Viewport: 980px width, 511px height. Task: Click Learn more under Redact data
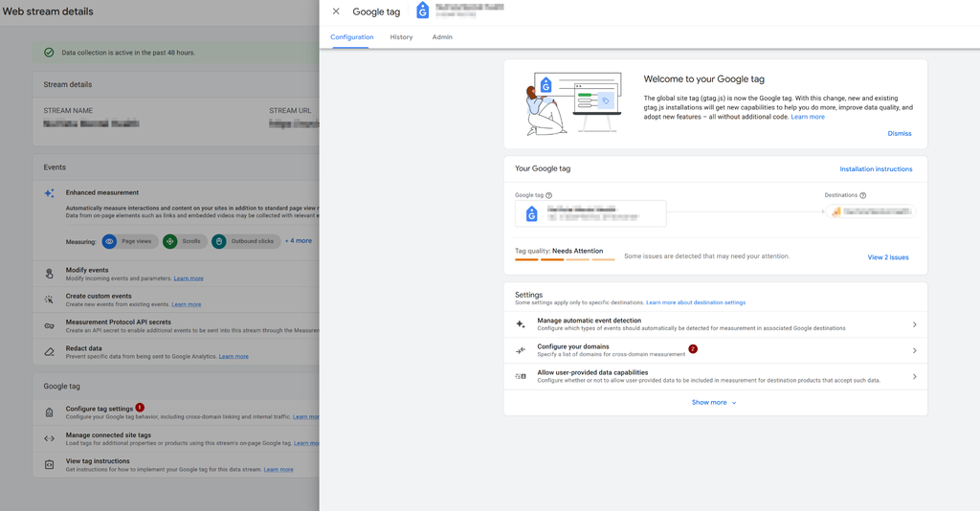pyautogui.click(x=234, y=357)
